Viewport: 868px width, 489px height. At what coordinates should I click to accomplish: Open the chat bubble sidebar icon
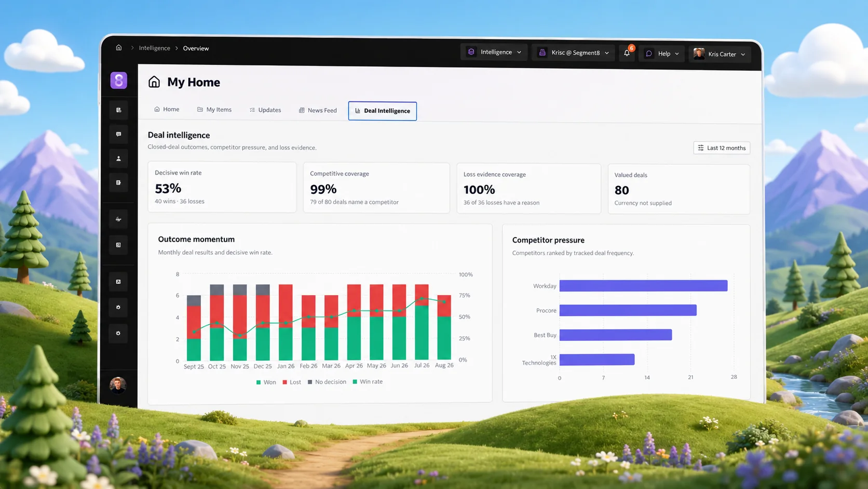tap(118, 134)
